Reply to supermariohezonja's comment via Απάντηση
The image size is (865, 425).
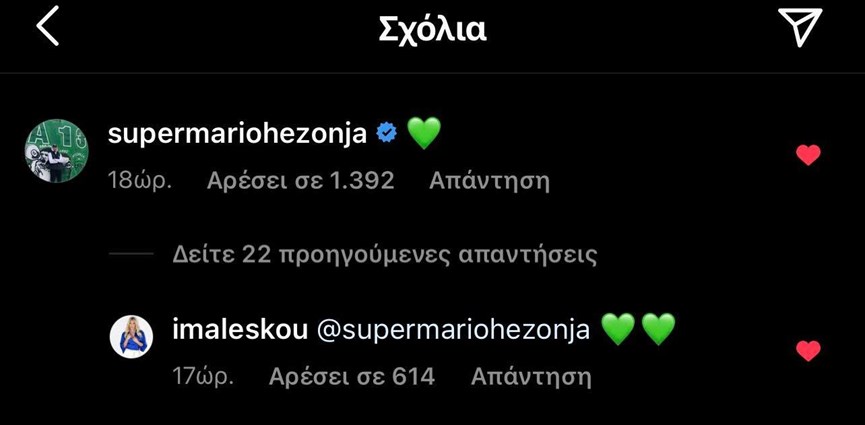click(x=489, y=181)
